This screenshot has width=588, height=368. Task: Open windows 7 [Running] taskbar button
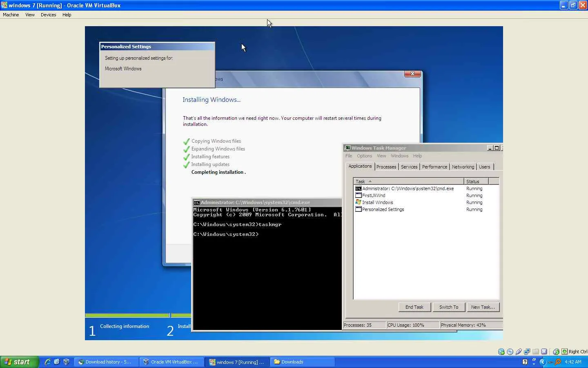pyautogui.click(x=237, y=362)
